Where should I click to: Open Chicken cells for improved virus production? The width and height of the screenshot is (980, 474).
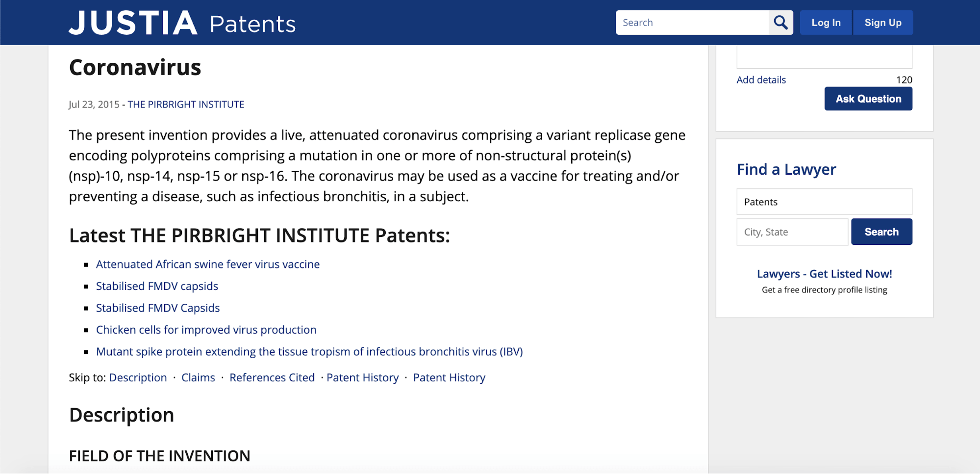pos(206,330)
